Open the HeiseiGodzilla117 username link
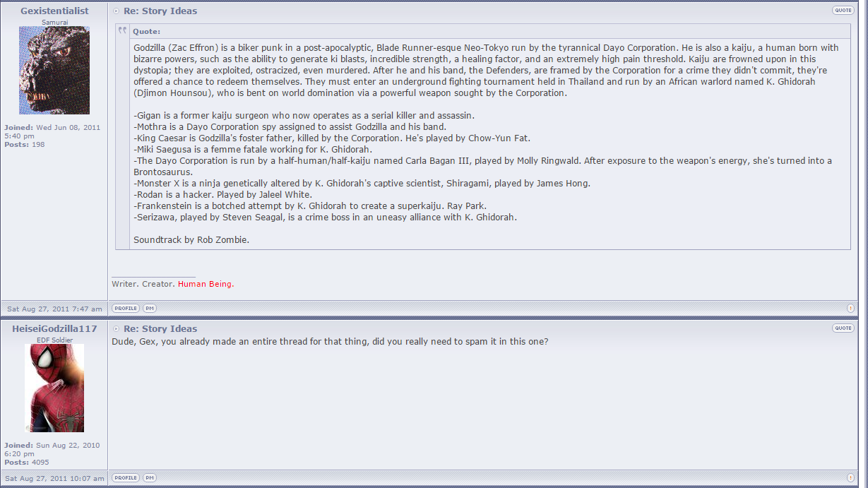 coord(54,328)
